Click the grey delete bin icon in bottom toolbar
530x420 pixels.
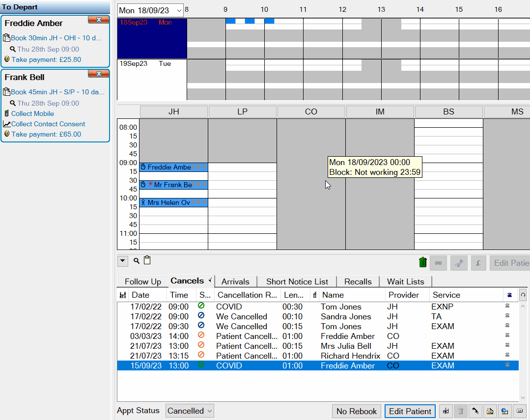pyautogui.click(x=460, y=411)
